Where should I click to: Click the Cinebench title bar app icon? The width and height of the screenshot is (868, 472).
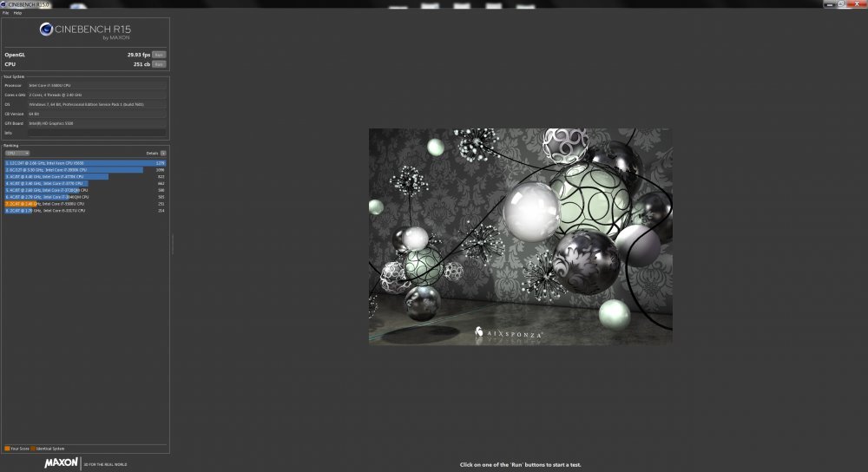pos(3,3)
